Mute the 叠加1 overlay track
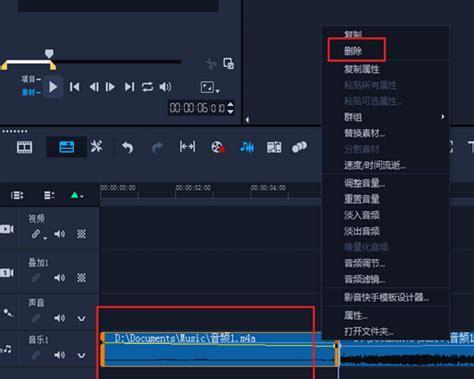 [60, 278]
